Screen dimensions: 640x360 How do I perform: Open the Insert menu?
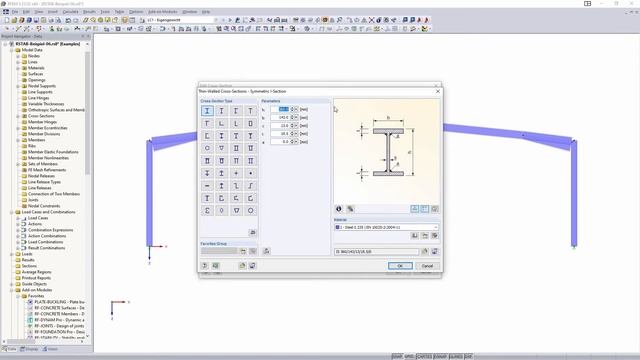pos(53,12)
